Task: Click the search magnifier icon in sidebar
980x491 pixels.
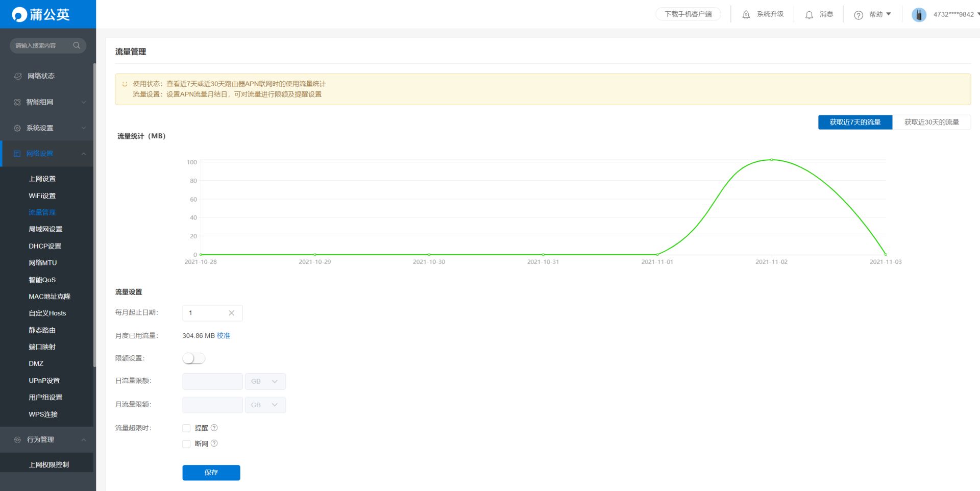Action: tap(77, 45)
